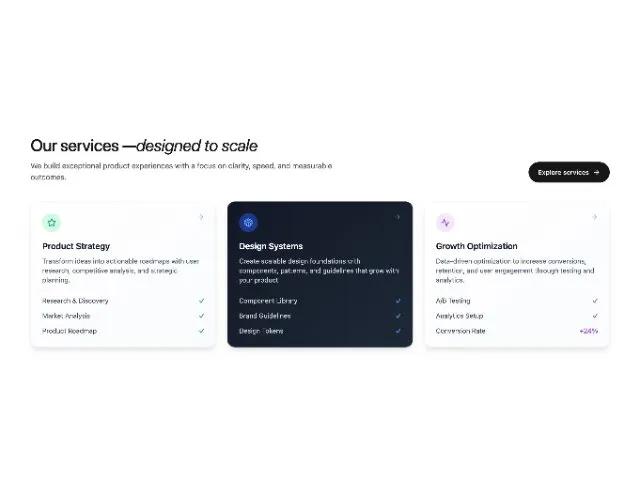Click the +24% conversion rate value

tap(589, 331)
